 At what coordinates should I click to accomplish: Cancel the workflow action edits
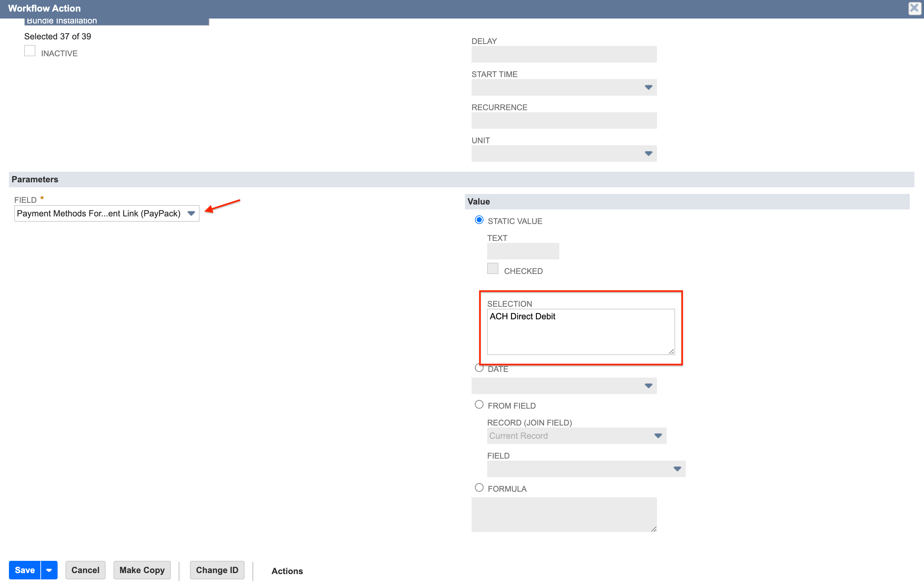tap(85, 570)
